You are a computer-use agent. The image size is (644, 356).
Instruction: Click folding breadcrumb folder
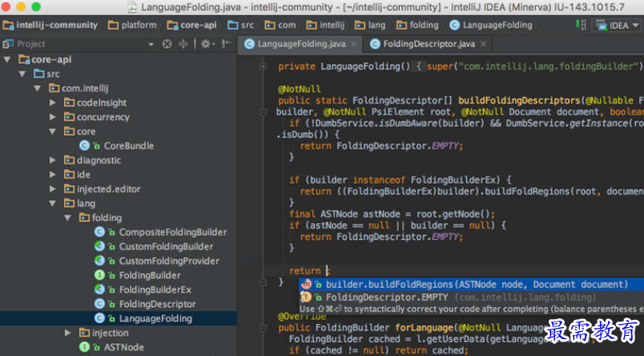click(x=417, y=25)
